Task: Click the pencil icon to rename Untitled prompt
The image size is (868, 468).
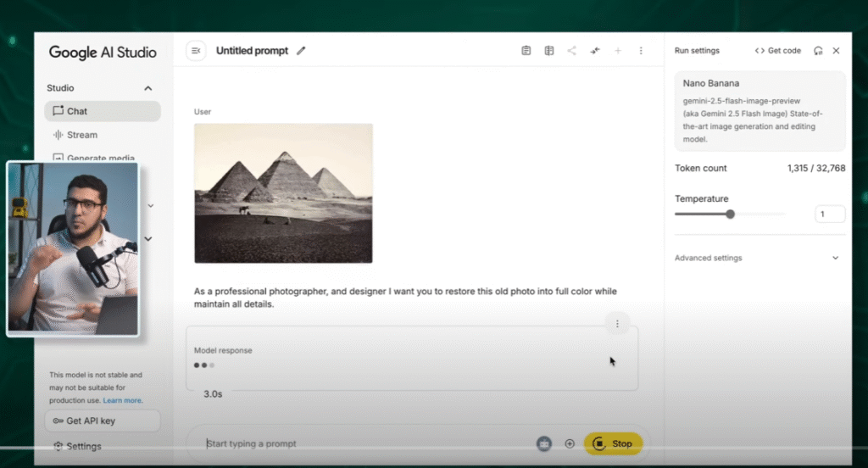Action: 301,51
